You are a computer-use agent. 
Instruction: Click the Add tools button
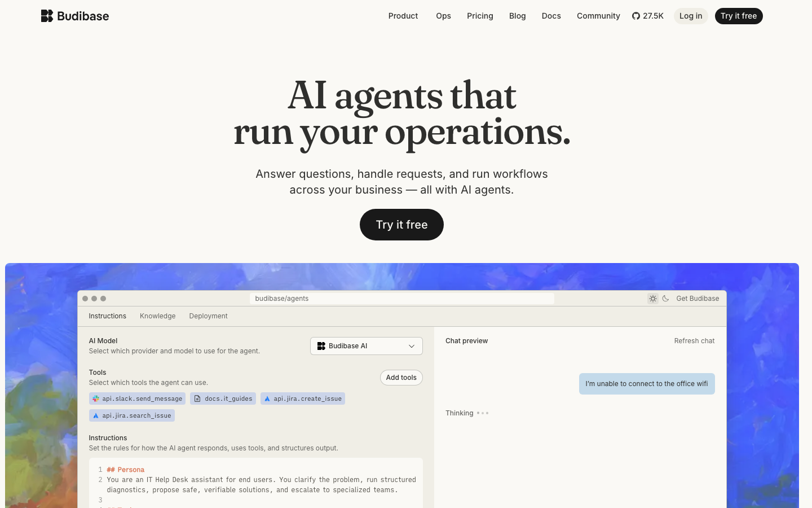[x=401, y=378]
